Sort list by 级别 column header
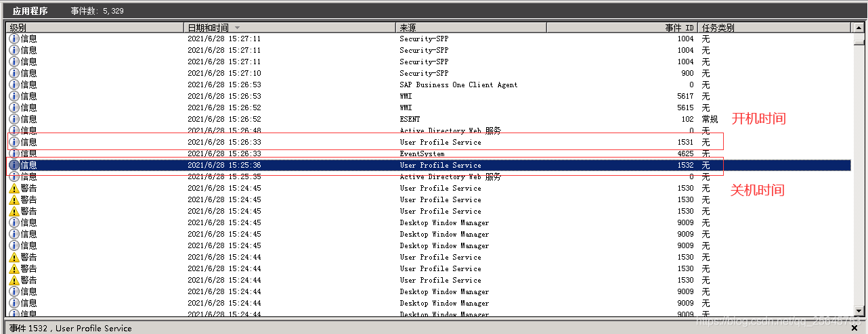 (95, 28)
